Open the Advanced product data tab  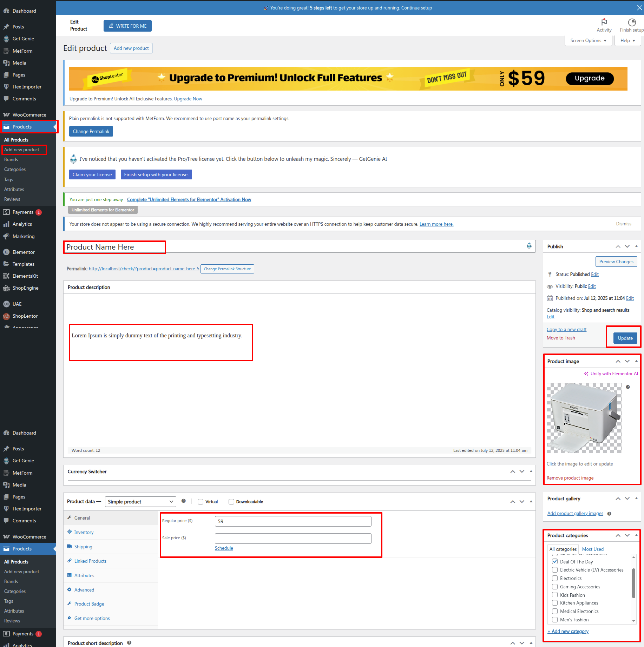coord(111,590)
